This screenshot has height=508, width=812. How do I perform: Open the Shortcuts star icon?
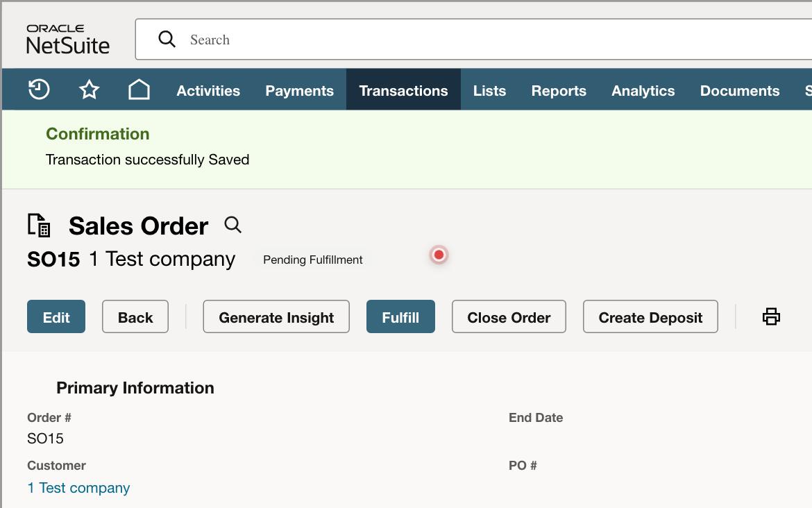point(89,90)
